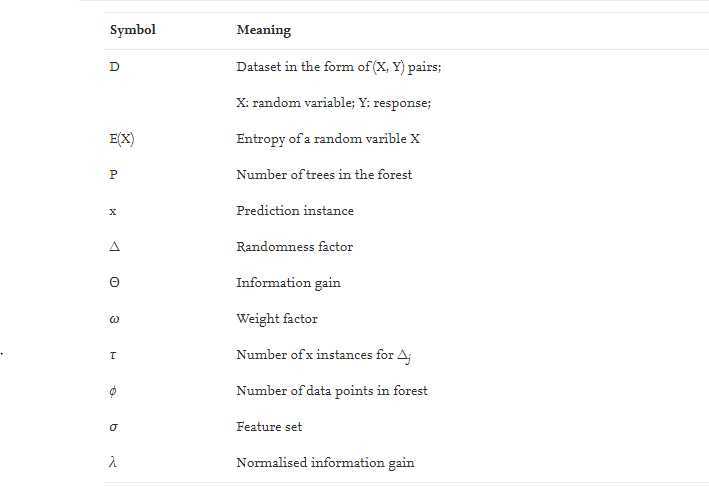
Task: Click the lowercase x prediction symbol
Action: tap(113, 211)
